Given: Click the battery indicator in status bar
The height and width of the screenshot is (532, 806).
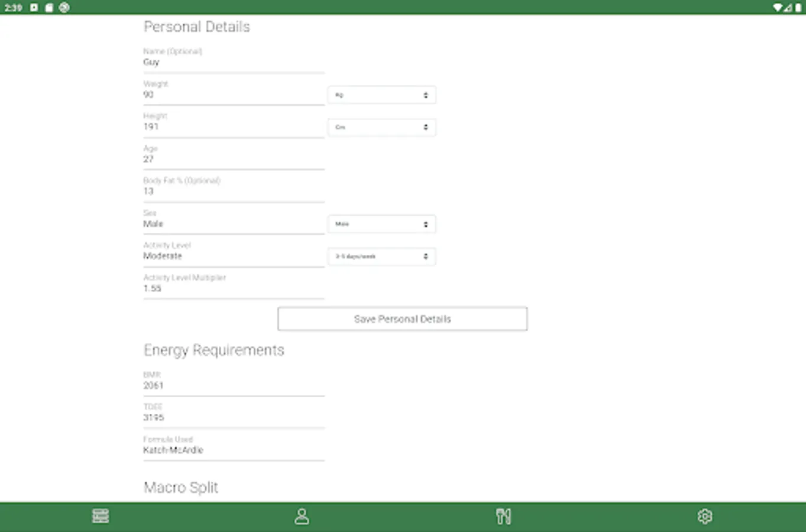Looking at the screenshot, I should (x=799, y=7).
